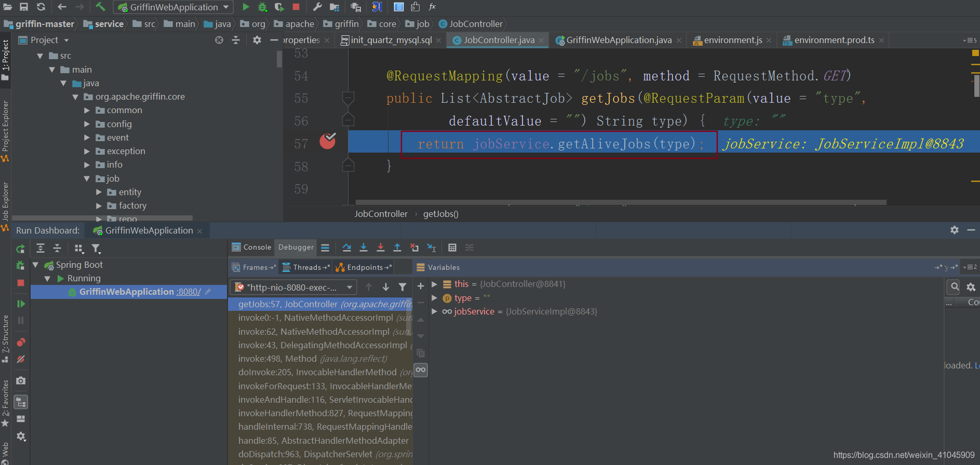Run the app with the green play icon
This screenshot has width=980, height=465.
246,7
